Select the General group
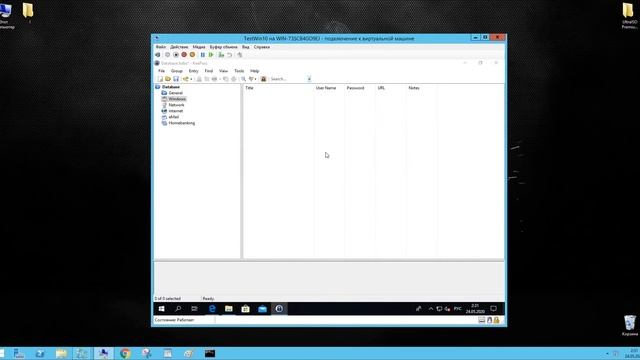 point(176,93)
